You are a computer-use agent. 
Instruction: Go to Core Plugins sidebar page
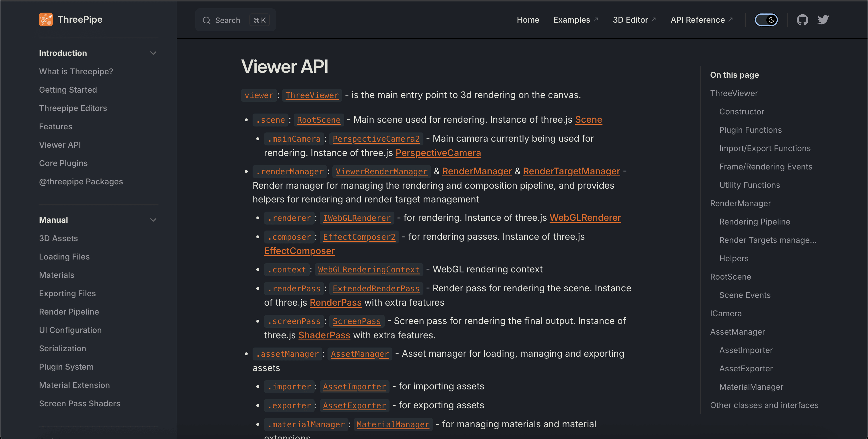tap(63, 163)
